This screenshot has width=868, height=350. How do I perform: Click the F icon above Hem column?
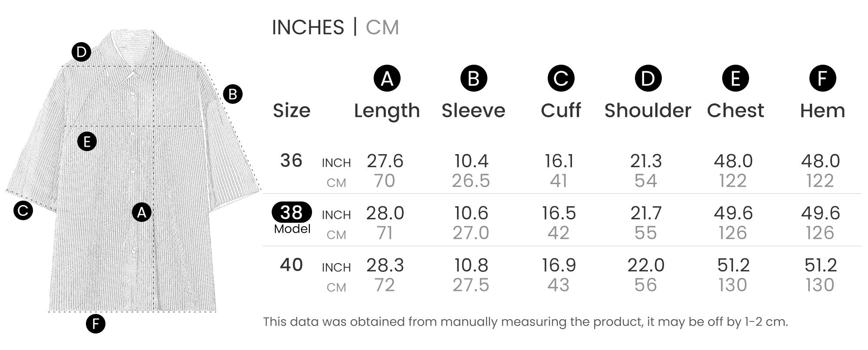(822, 79)
